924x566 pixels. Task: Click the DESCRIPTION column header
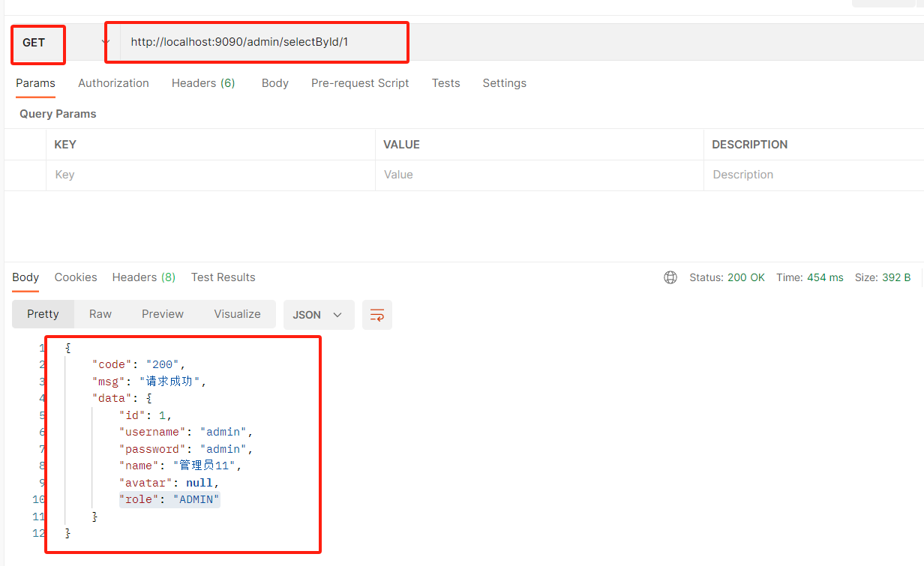750,145
